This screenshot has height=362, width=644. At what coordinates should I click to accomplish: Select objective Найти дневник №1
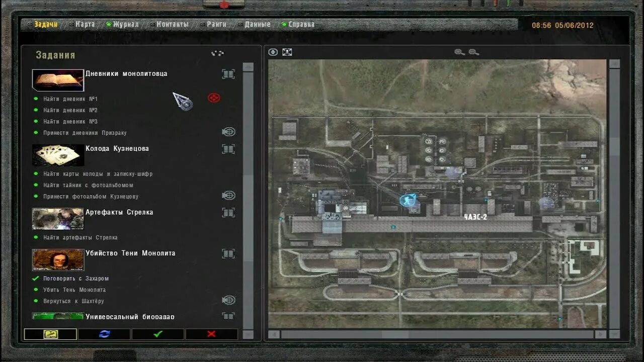[x=70, y=99]
